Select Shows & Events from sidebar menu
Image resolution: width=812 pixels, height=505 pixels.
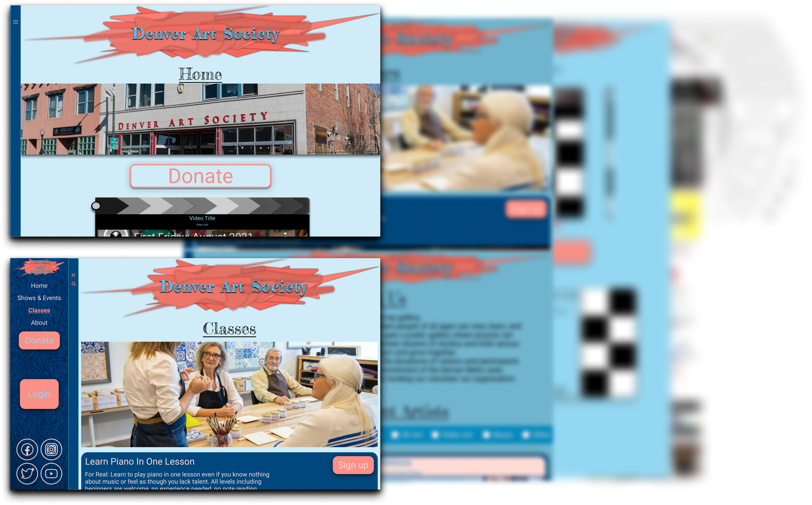(x=40, y=298)
